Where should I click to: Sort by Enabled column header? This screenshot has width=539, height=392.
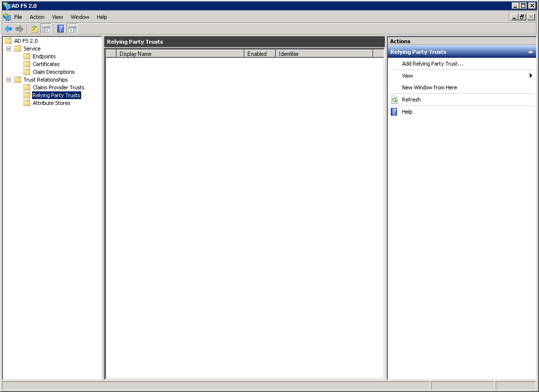[x=260, y=53]
